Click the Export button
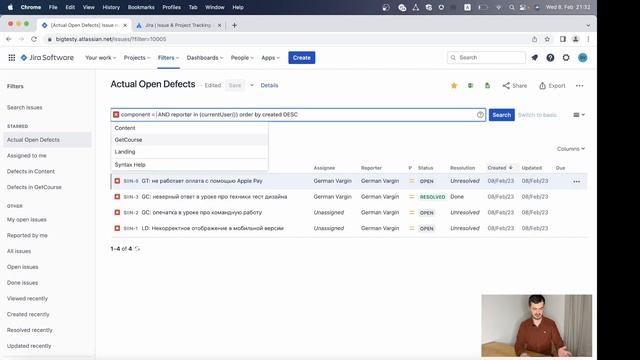 pyautogui.click(x=552, y=86)
